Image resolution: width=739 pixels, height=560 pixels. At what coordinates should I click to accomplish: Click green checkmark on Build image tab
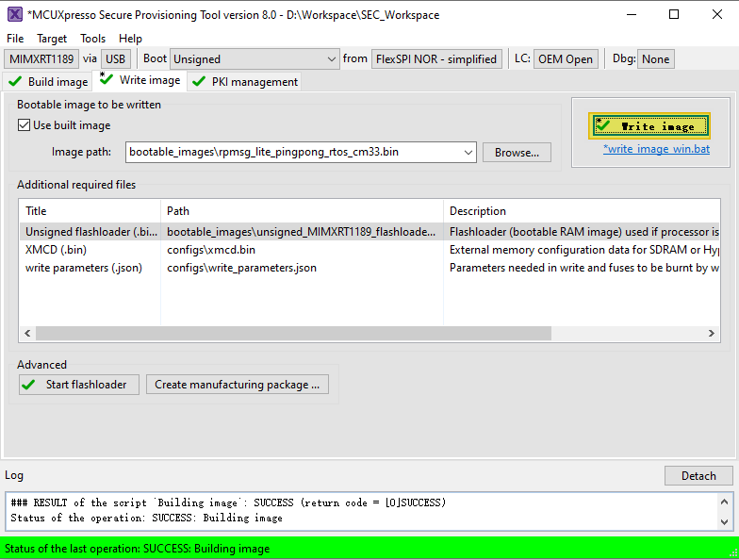click(x=15, y=82)
